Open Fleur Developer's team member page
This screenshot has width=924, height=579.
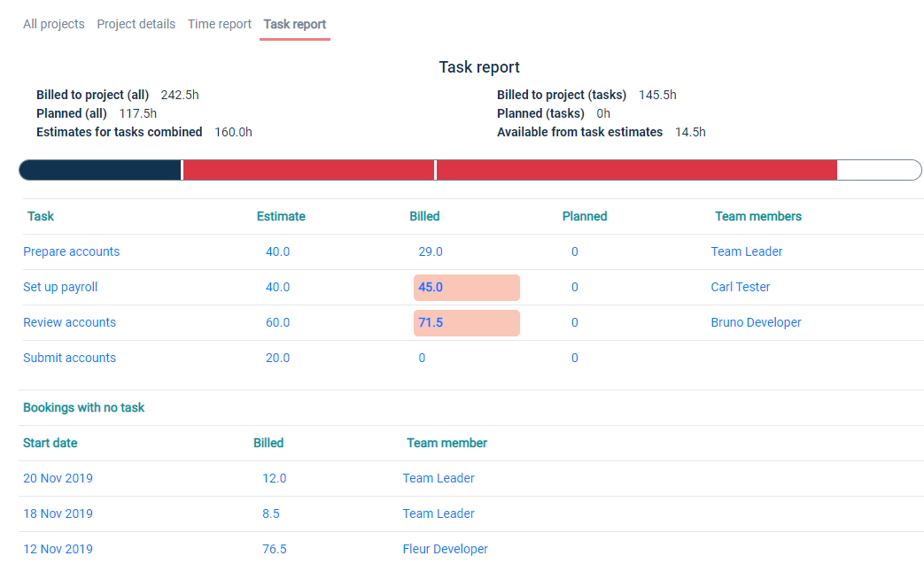pyautogui.click(x=445, y=549)
